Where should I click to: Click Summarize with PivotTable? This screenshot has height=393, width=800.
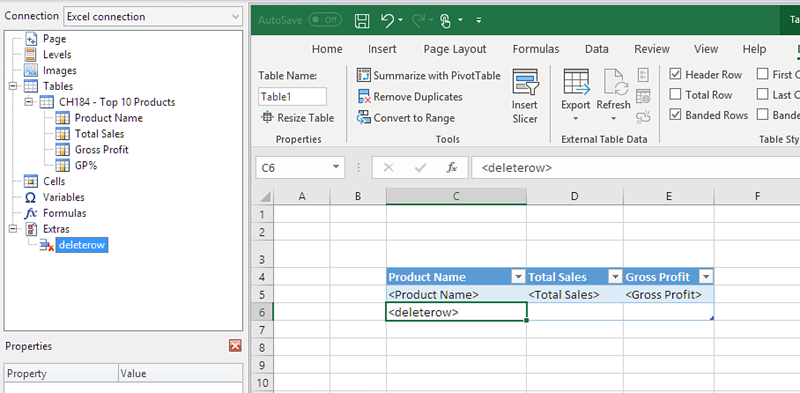pos(429,76)
